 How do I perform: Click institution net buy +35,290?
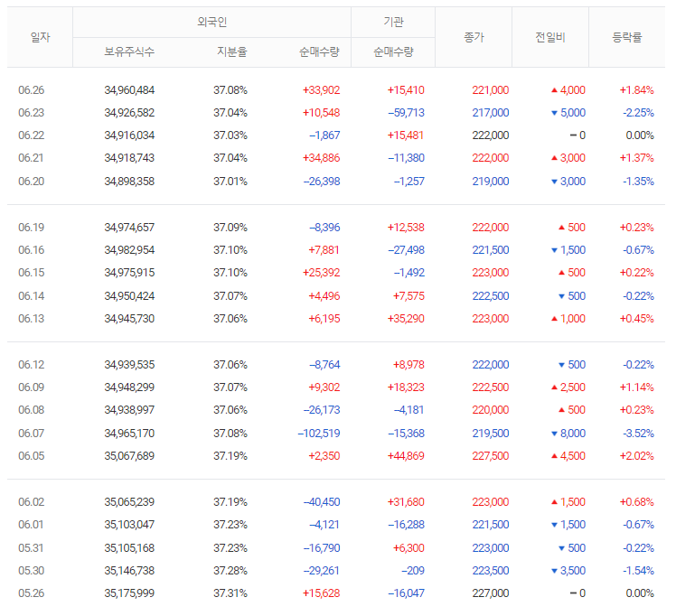click(406, 319)
